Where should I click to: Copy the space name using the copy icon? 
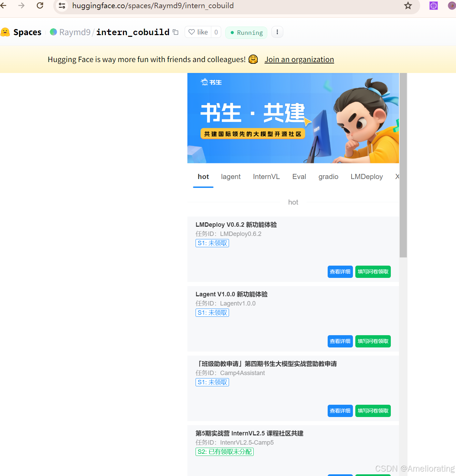[175, 32]
